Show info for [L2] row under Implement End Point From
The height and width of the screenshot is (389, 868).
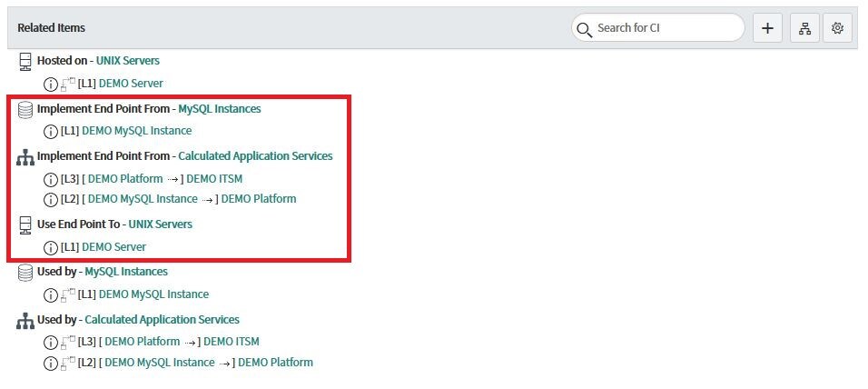click(50, 199)
